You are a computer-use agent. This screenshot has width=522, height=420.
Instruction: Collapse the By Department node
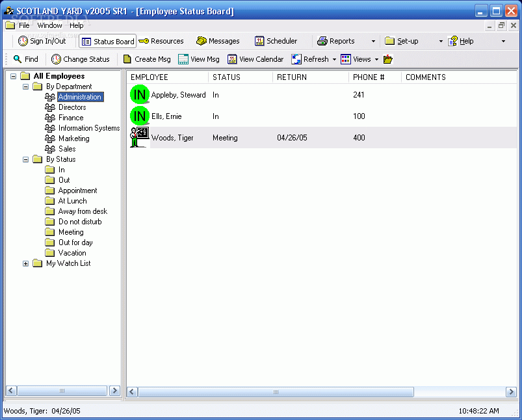[x=25, y=86]
